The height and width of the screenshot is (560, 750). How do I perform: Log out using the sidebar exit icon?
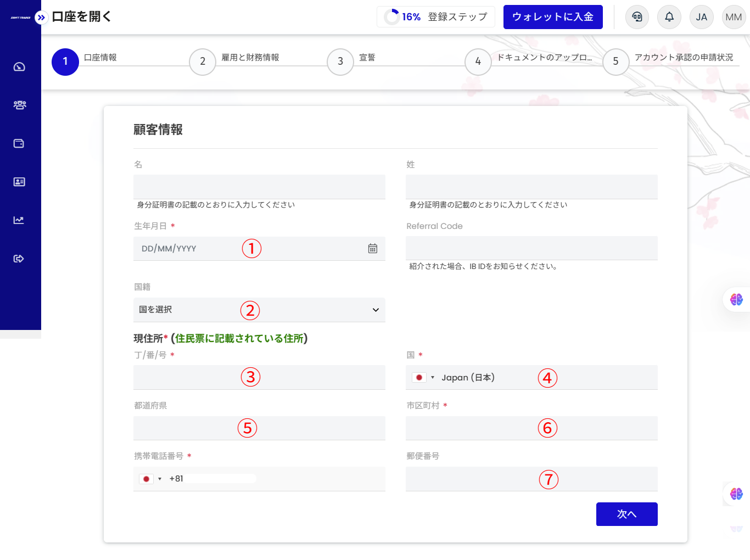tap(19, 258)
